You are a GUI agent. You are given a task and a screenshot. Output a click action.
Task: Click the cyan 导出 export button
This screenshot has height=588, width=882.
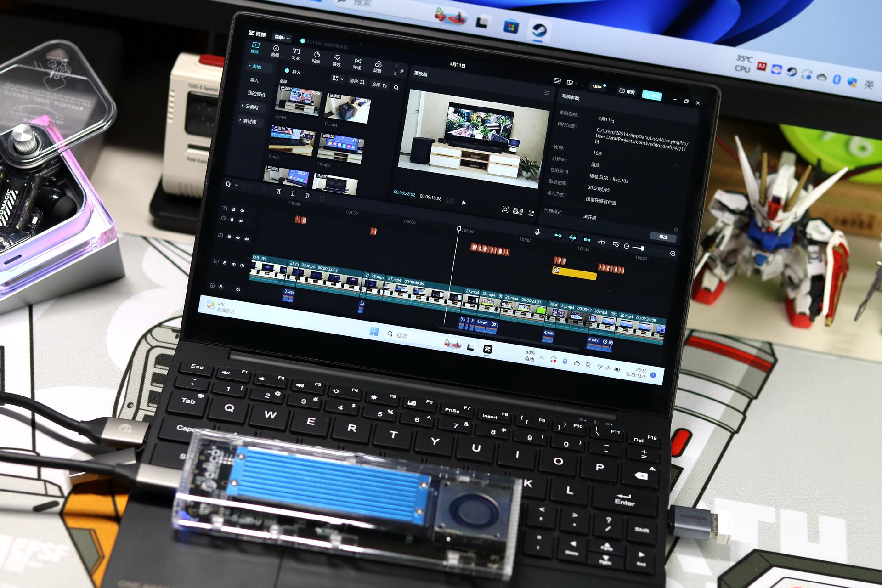click(652, 95)
